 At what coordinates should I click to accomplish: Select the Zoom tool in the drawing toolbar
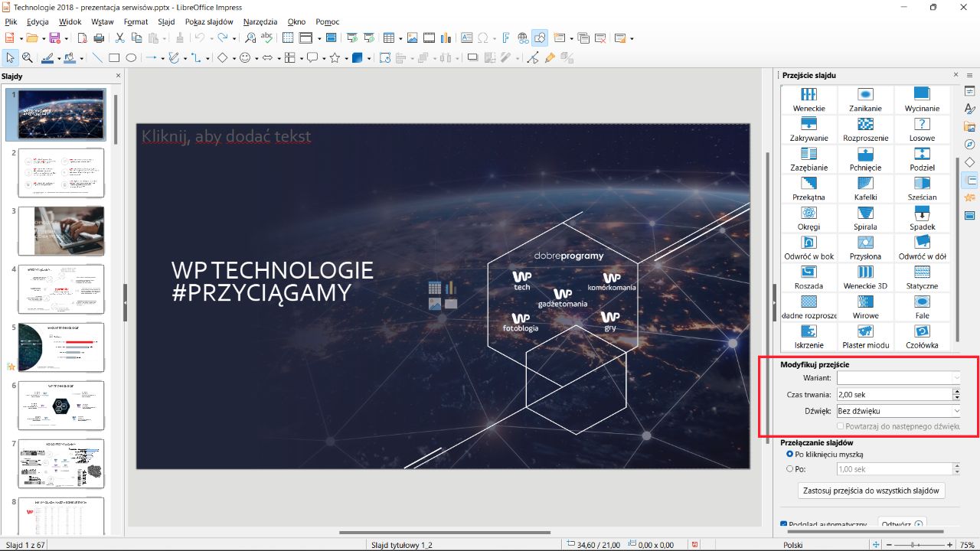pos(27,57)
